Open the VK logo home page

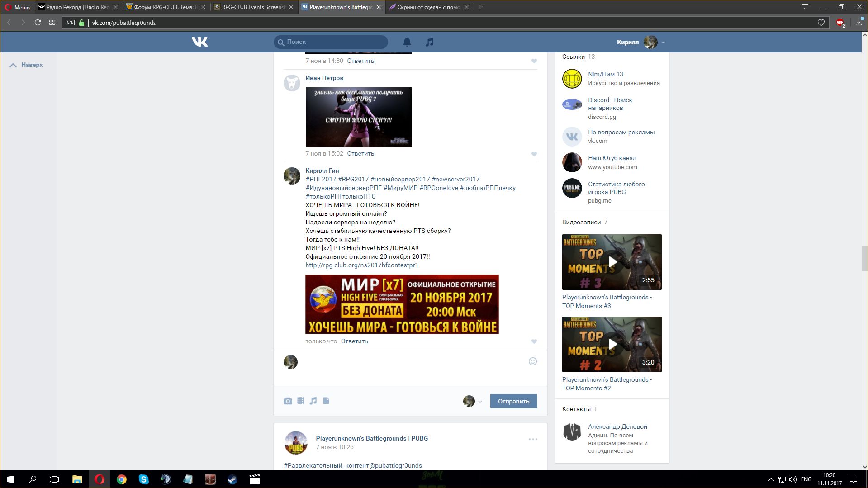tap(199, 42)
